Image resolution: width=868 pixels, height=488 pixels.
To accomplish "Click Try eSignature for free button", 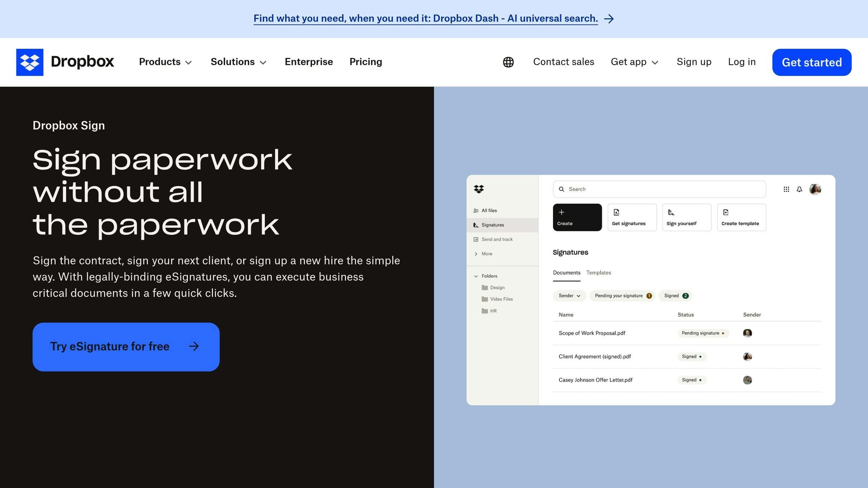I will (x=126, y=347).
